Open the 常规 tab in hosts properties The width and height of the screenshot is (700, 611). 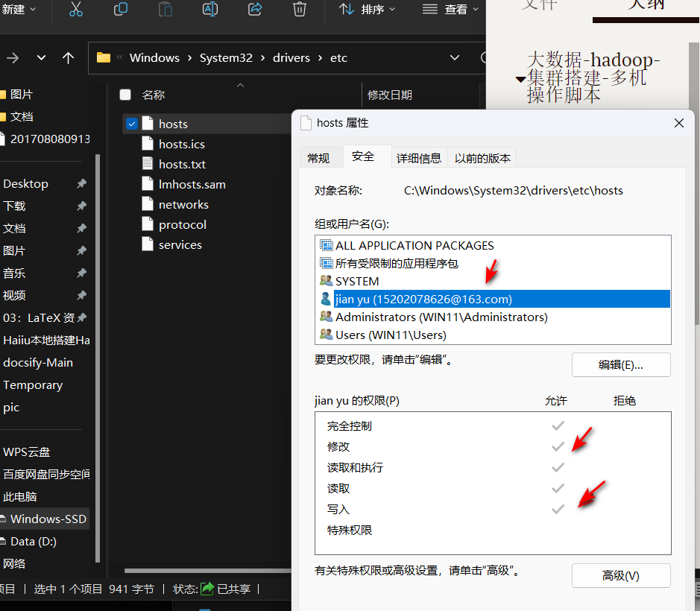(x=318, y=158)
